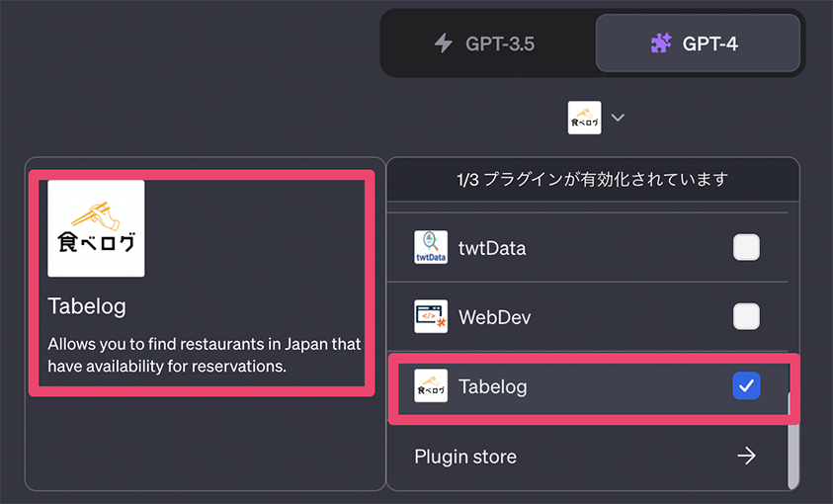Click the Tabelog icon in plugin list
The image size is (833, 504).
click(431, 385)
